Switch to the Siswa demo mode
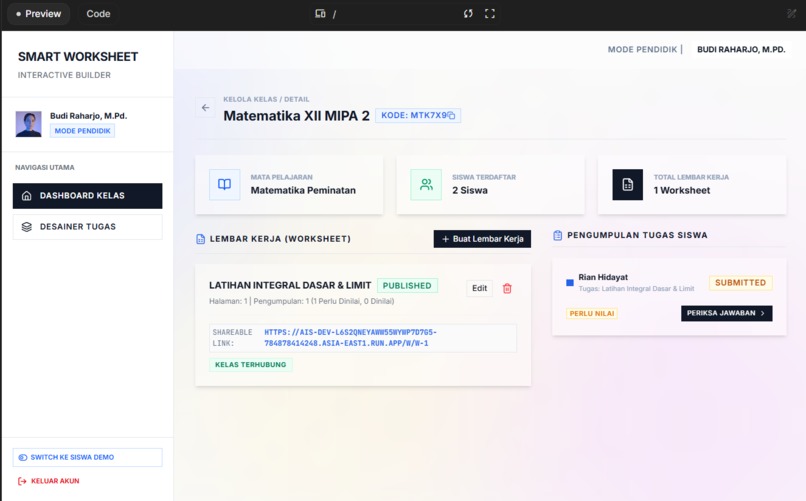This screenshot has height=501, width=806. [x=87, y=457]
